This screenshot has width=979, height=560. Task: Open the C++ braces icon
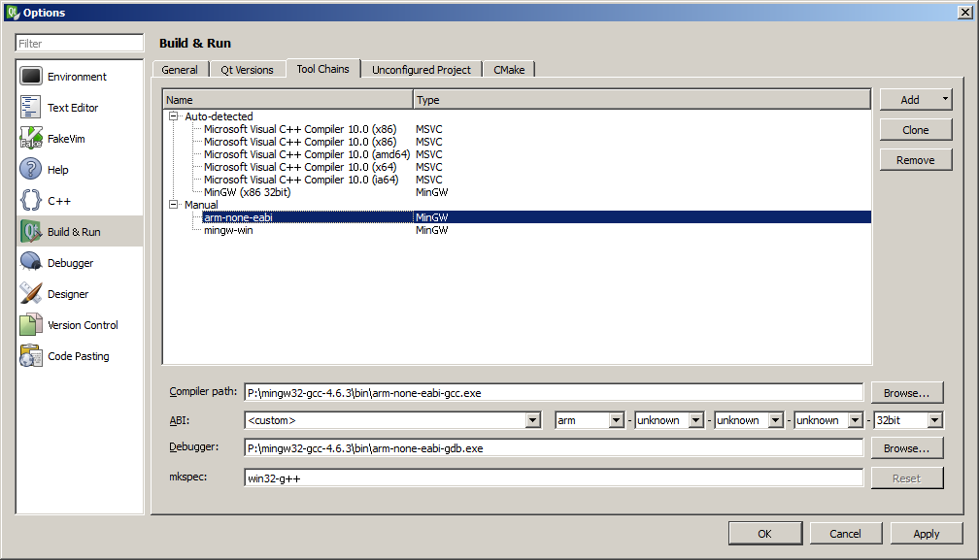point(31,201)
